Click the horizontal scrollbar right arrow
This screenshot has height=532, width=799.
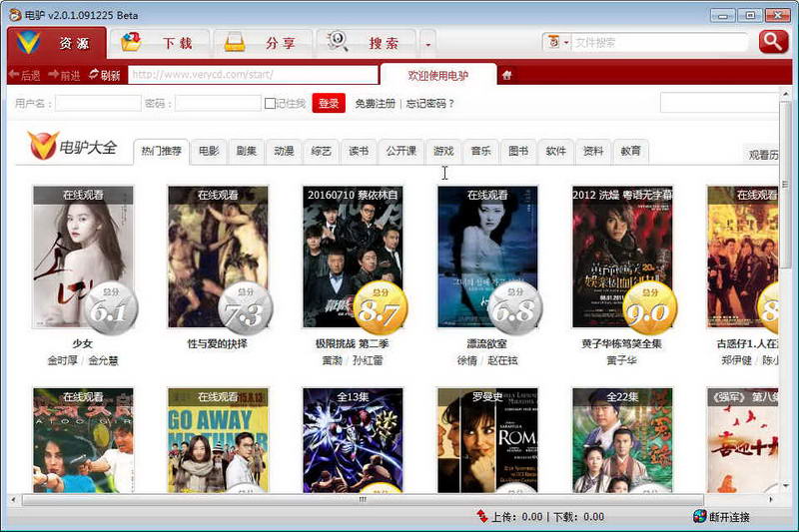coord(770,499)
